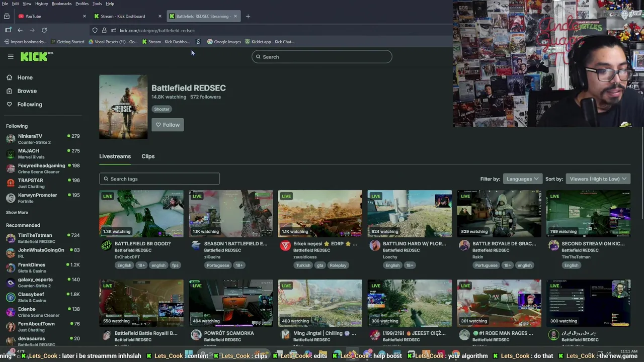Open the Tools menu
This screenshot has height=362, width=644.
click(x=97, y=4)
